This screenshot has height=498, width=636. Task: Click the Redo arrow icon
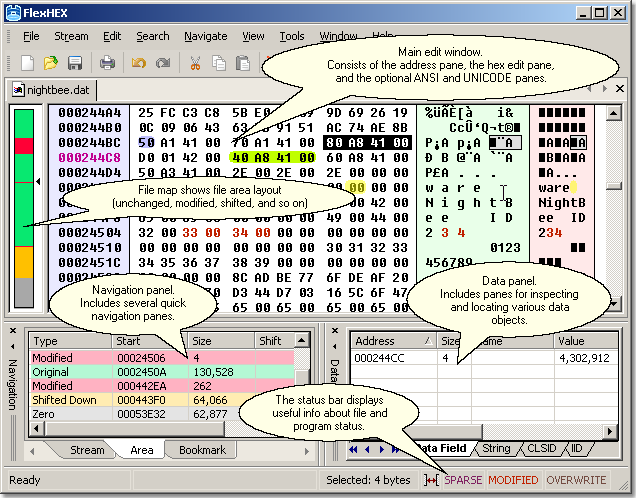[x=163, y=63]
